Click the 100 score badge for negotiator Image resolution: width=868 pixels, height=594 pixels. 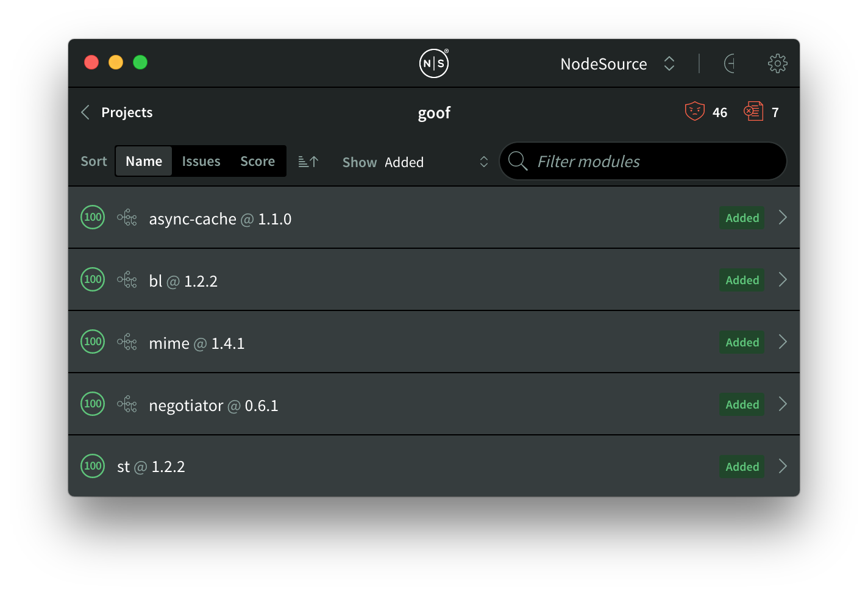click(x=93, y=404)
